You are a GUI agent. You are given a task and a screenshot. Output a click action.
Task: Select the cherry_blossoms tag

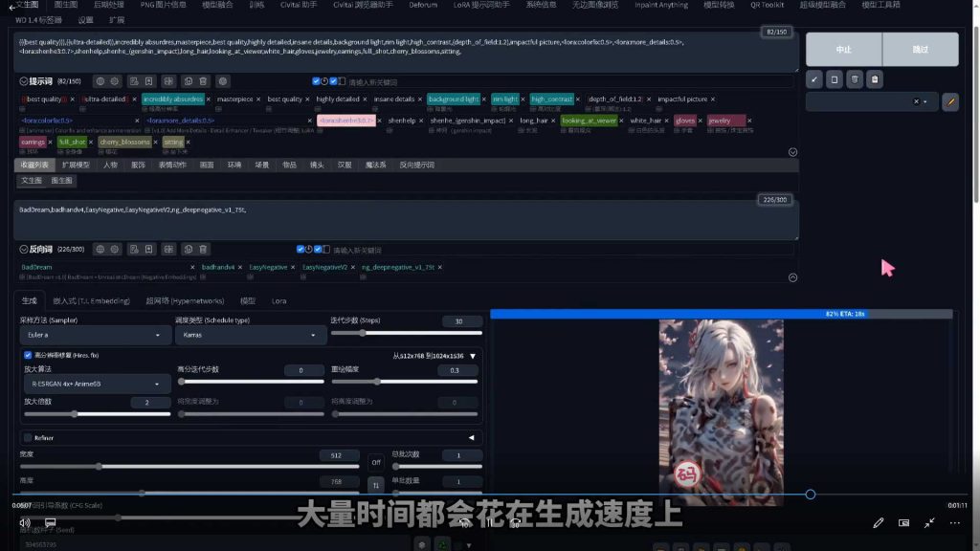pos(125,143)
